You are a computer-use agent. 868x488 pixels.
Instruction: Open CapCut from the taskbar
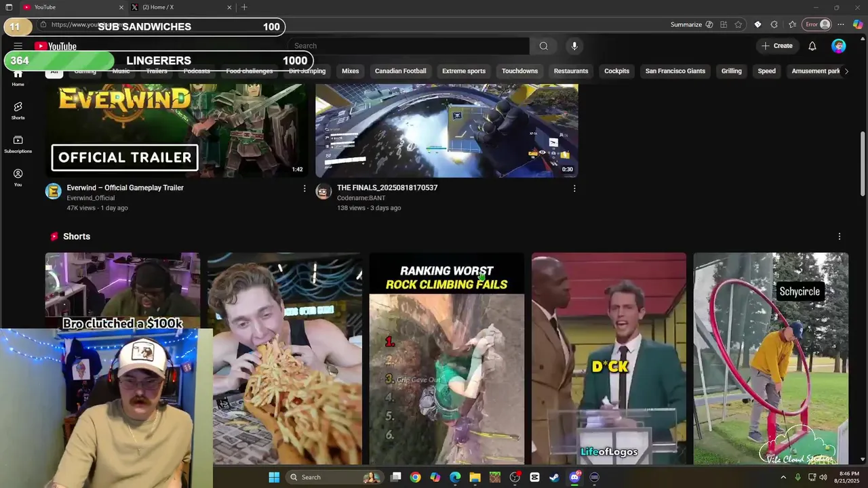pyautogui.click(x=534, y=477)
